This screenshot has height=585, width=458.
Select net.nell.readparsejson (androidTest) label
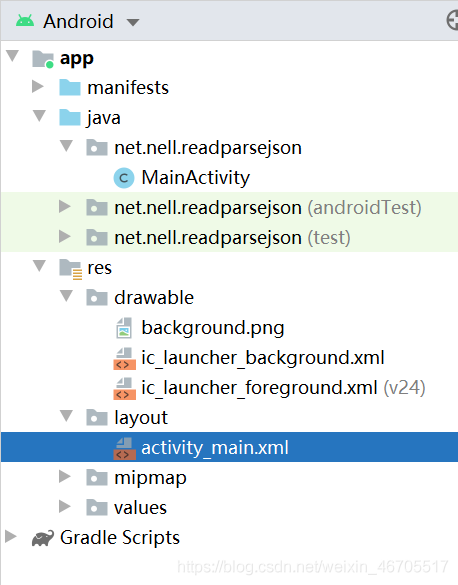click(268, 208)
